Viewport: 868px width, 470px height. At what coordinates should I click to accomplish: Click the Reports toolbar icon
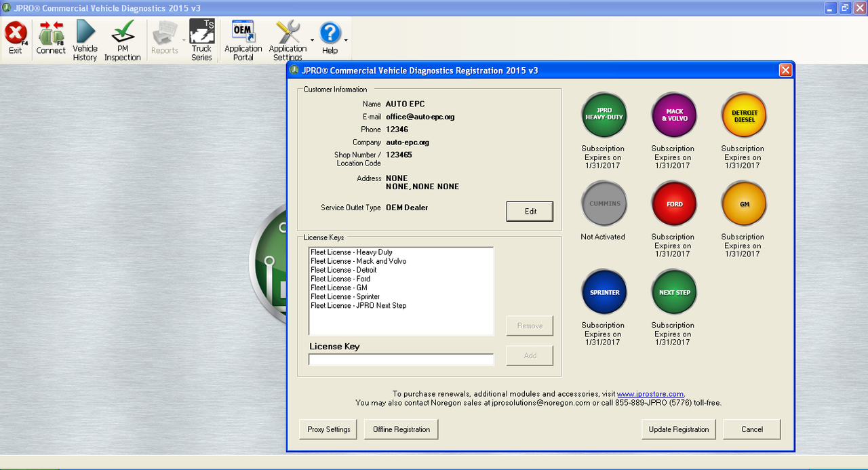click(x=164, y=38)
